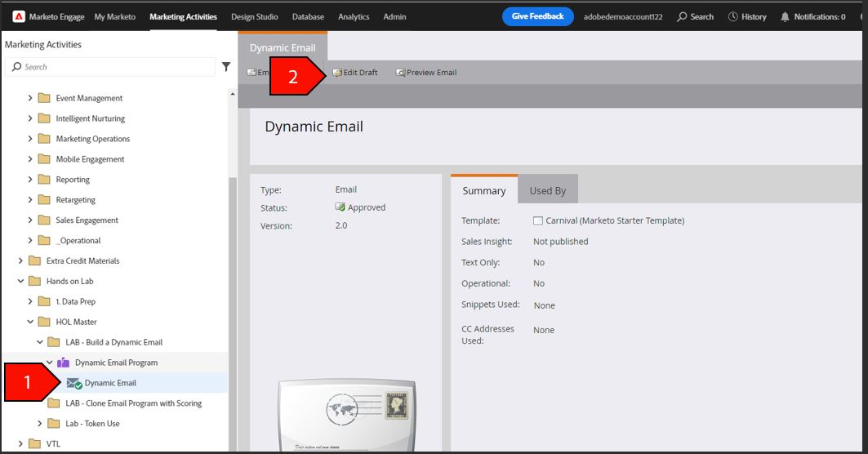Click the Mobile Engagement folder icon
The width and height of the screenshot is (868, 454).
pyautogui.click(x=44, y=159)
